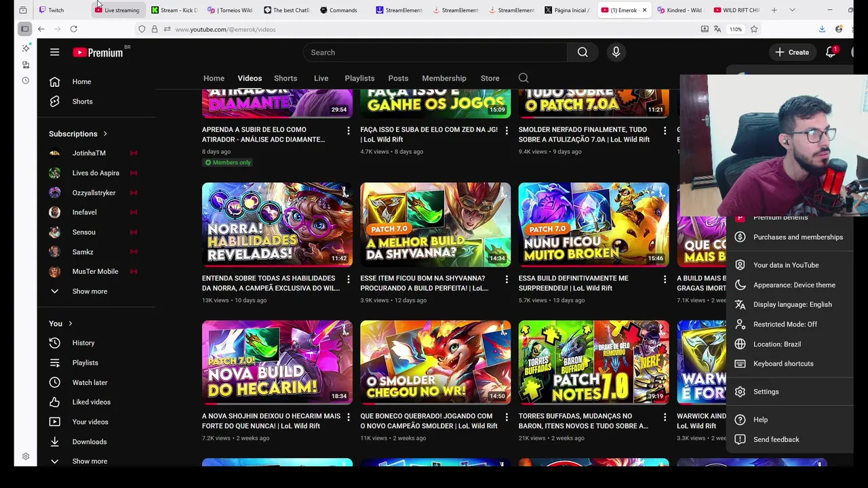
Task: Open JotinhaTM channel subscription
Action: click(x=96, y=153)
